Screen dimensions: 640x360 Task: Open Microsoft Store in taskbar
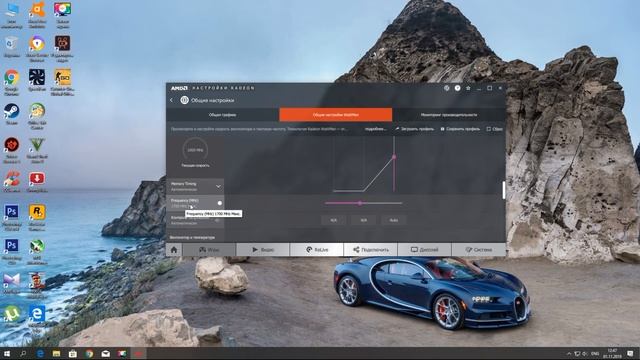pyautogui.click(x=73, y=353)
